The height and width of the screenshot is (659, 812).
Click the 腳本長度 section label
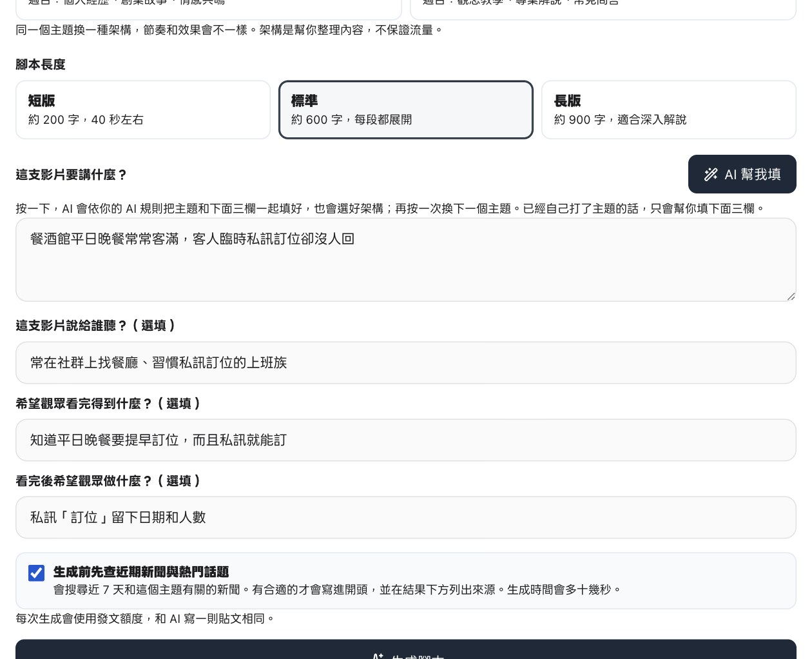click(41, 64)
